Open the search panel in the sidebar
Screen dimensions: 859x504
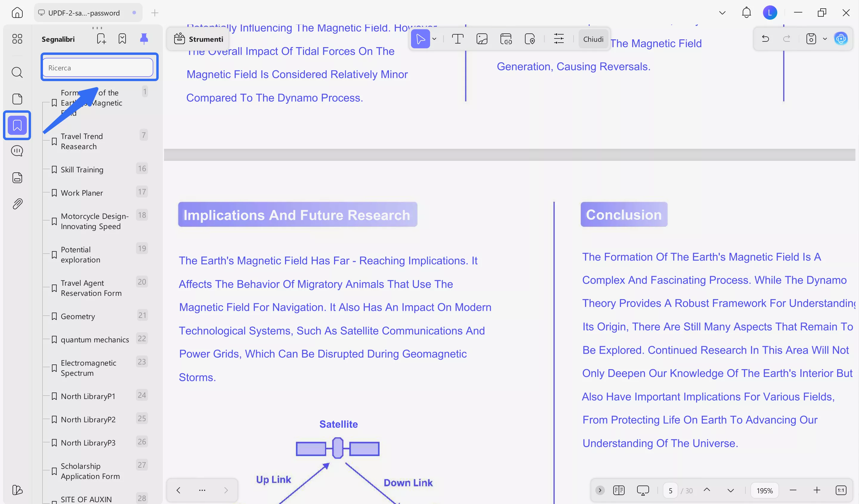(17, 72)
